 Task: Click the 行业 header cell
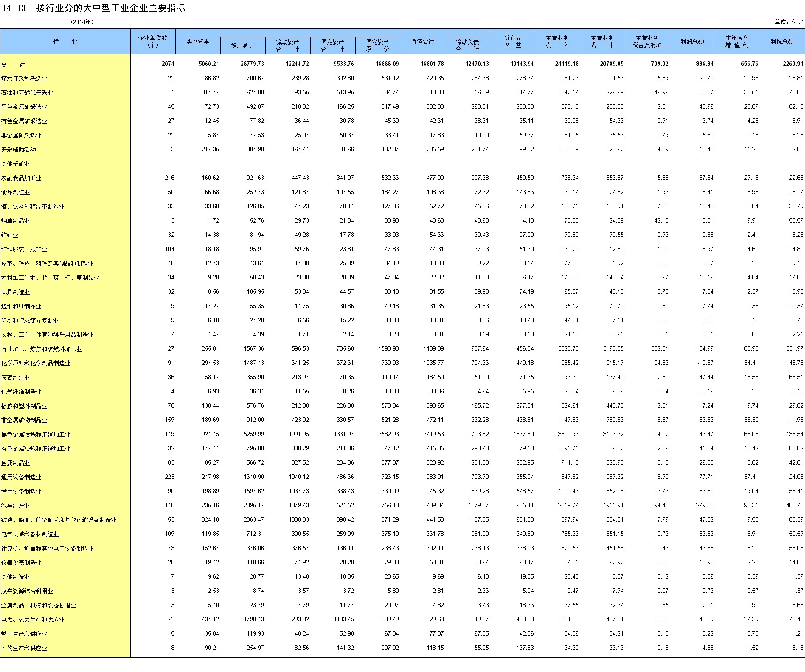(65, 41)
